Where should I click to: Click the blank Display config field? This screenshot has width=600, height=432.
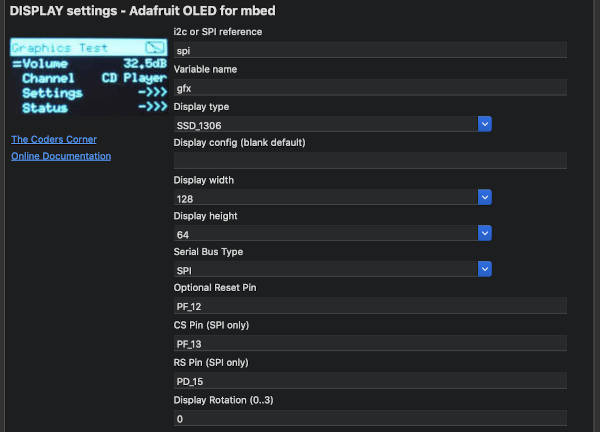point(370,161)
